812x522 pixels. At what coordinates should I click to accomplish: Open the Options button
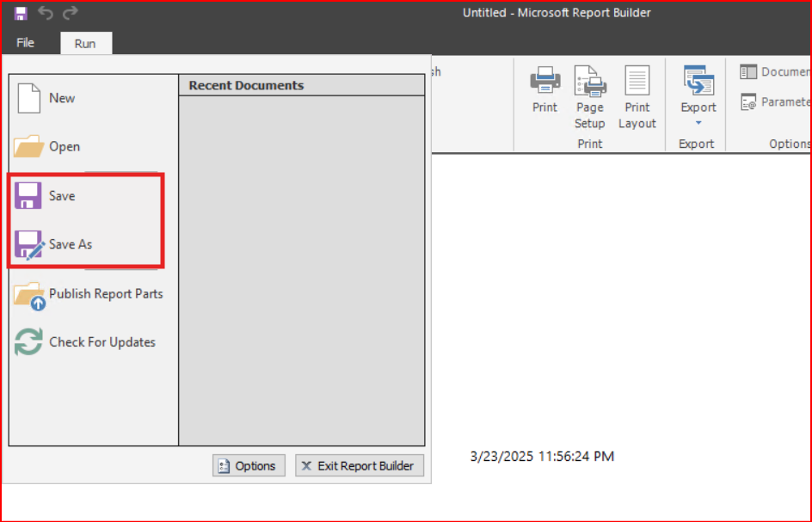(x=247, y=465)
